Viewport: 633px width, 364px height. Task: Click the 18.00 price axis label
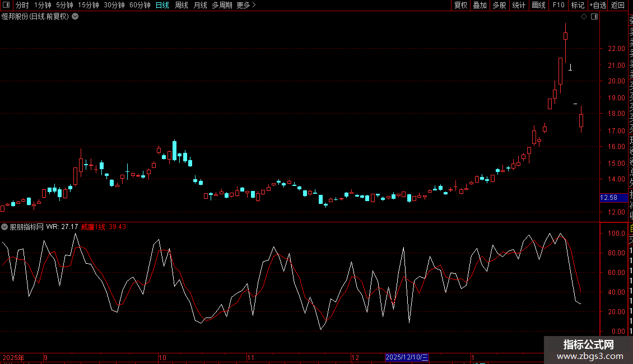(x=616, y=113)
